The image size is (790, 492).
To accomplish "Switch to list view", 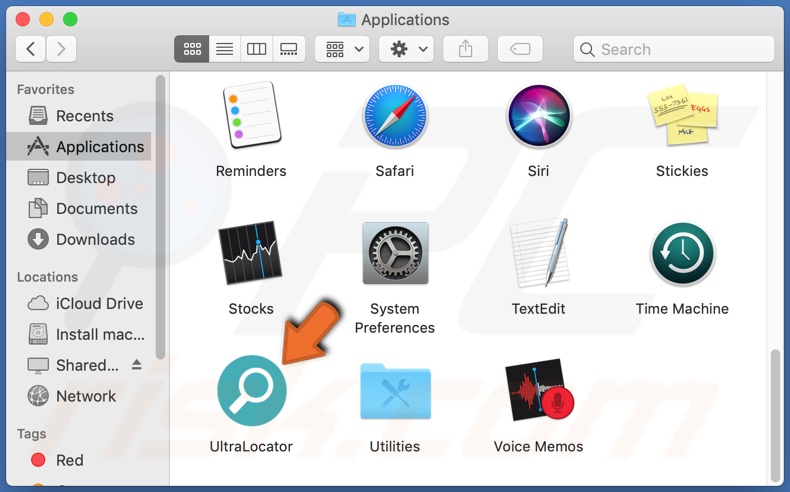I will coord(225,49).
